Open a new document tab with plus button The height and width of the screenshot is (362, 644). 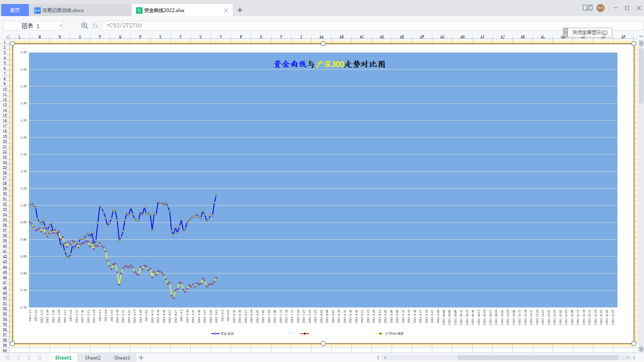(239, 10)
